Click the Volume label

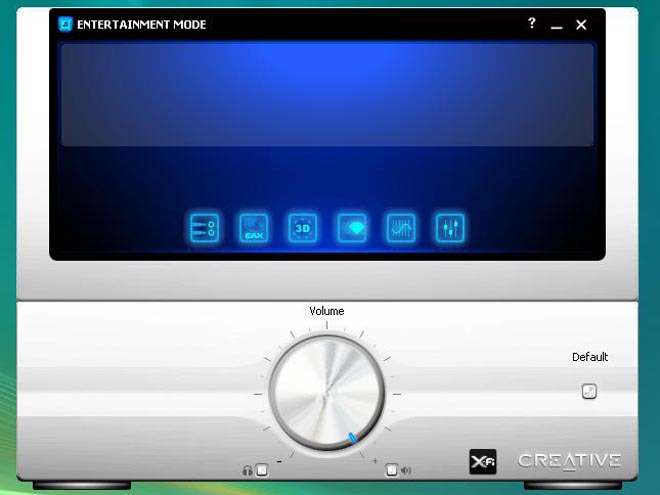[327, 311]
